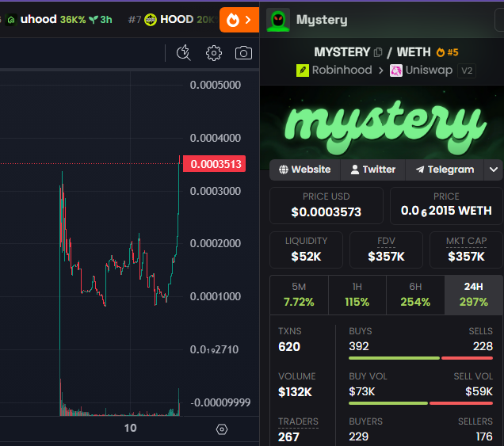Click the buy volume versus sell volume bar
The width and height of the screenshot is (504, 446).
421,403
